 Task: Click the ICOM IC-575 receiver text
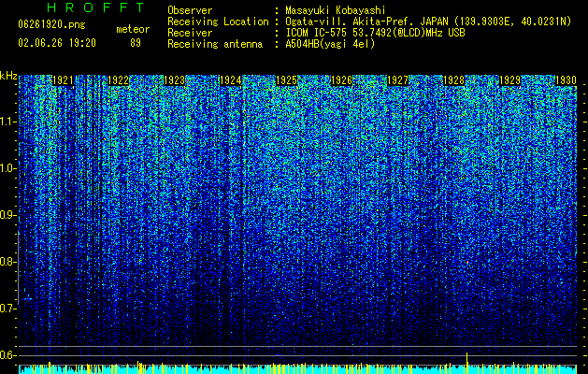pos(375,33)
